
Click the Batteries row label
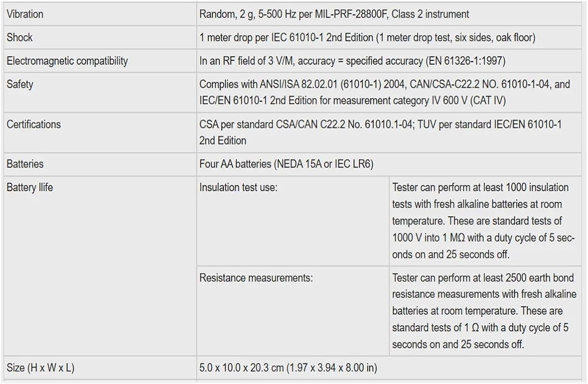[25, 164]
